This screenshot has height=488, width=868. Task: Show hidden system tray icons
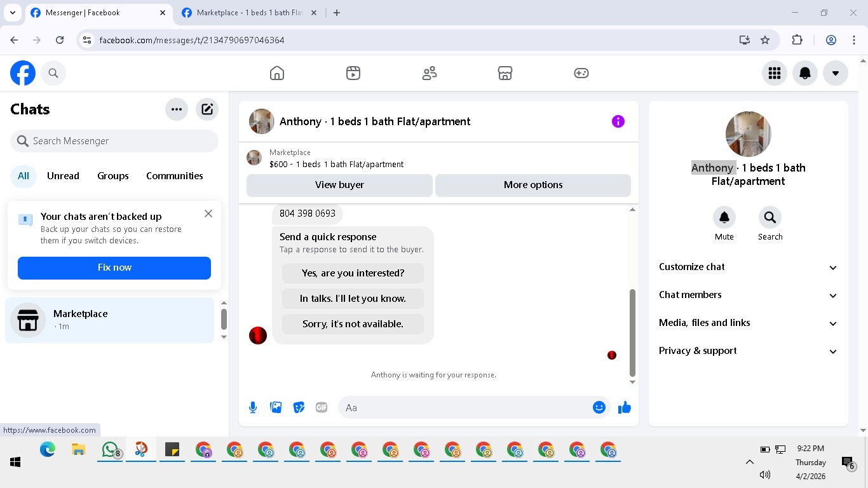pos(750,463)
